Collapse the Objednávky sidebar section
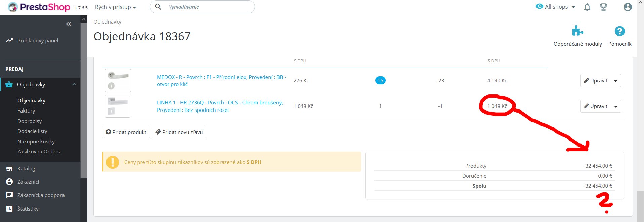 point(74,84)
